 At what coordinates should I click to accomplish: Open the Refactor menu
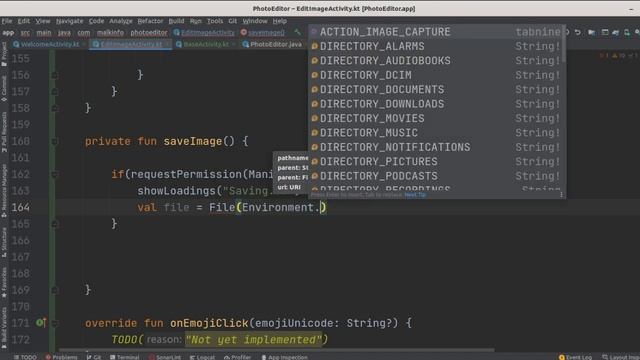click(x=150, y=21)
